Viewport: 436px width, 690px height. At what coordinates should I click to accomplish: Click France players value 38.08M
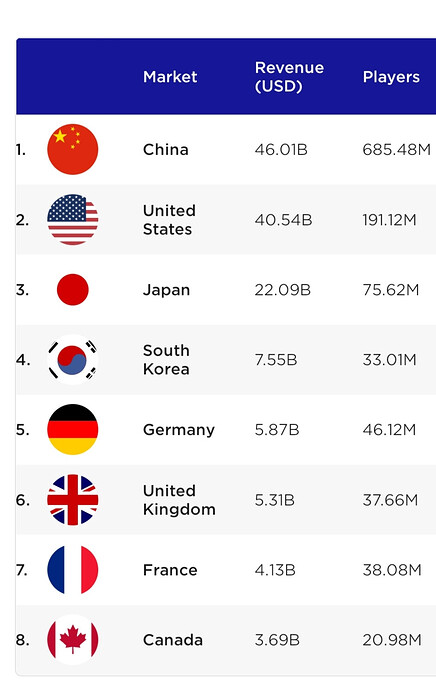pos(392,570)
